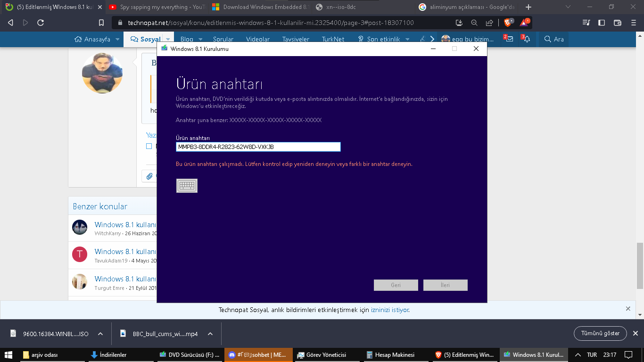Image resolution: width=644 pixels, height=362 pixels.
Task: Switch to the Download Windows Embedded tab
Action: [x=261, y=7]
